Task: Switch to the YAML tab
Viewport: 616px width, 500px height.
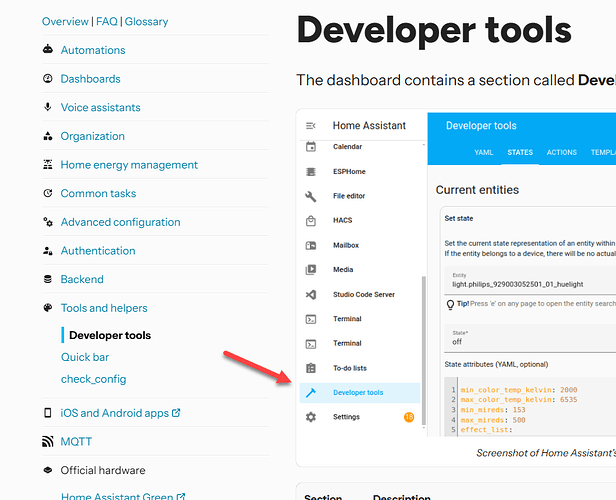Action: pos(484,153)
